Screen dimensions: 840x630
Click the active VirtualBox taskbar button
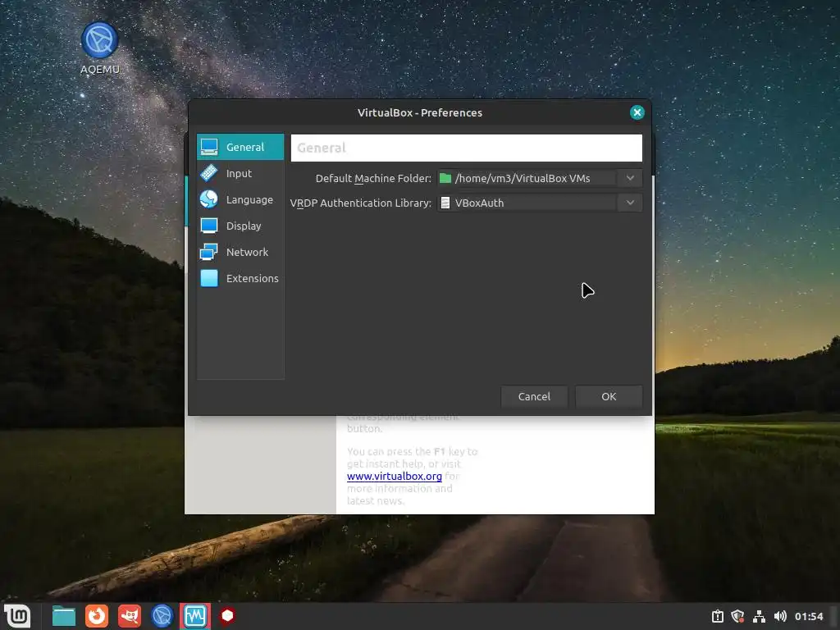coord(195,616)
